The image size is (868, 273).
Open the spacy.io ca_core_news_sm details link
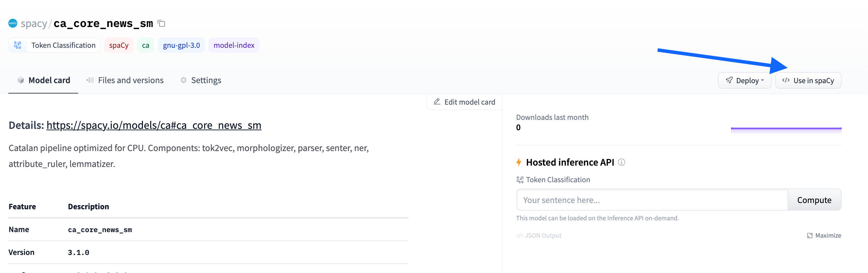click(x=154, y=125)
